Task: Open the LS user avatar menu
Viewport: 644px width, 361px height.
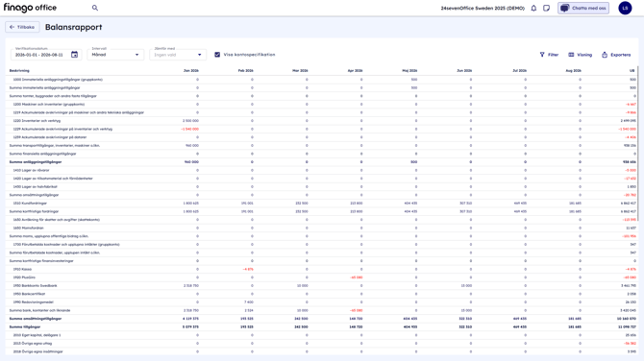Action: point(625,8)
